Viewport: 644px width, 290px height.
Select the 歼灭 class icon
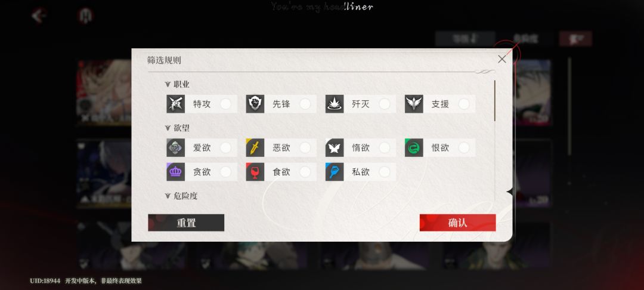pos(335,104)
